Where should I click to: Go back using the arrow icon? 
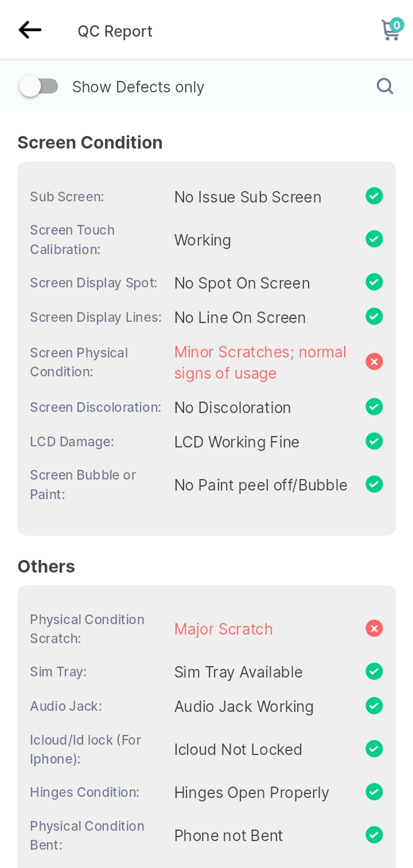[30, 30]
